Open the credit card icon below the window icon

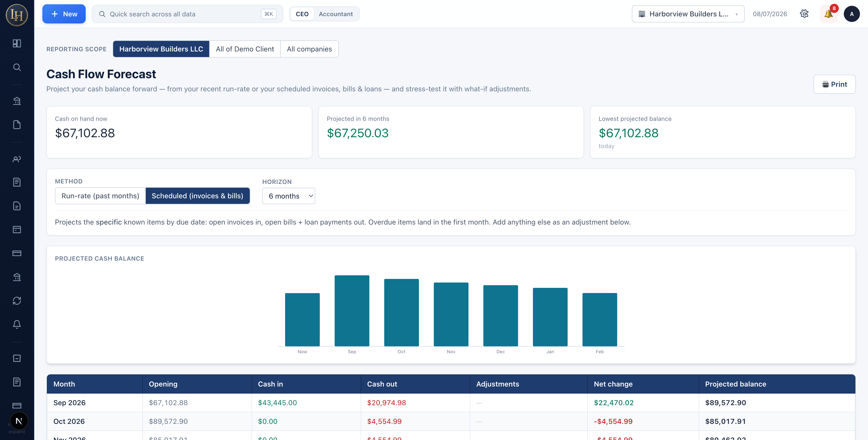click(x=17, y=253)
